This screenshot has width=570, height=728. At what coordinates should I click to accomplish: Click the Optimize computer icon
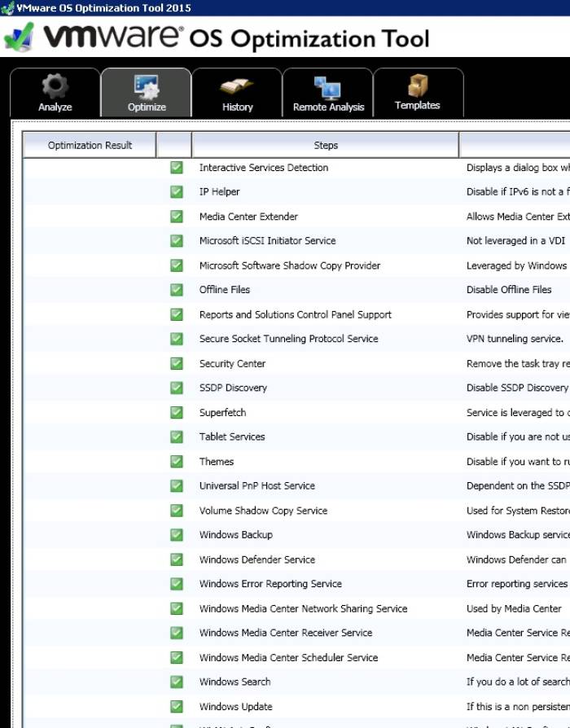point(147,87)
